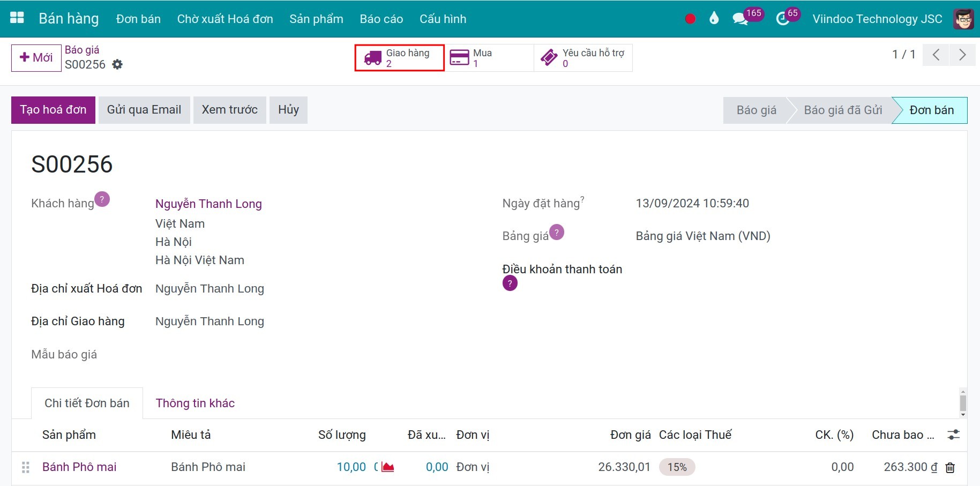This screenshot has height=486, width=980.
Task: Open Mua purchases smart button
Action: coord(489,58)
